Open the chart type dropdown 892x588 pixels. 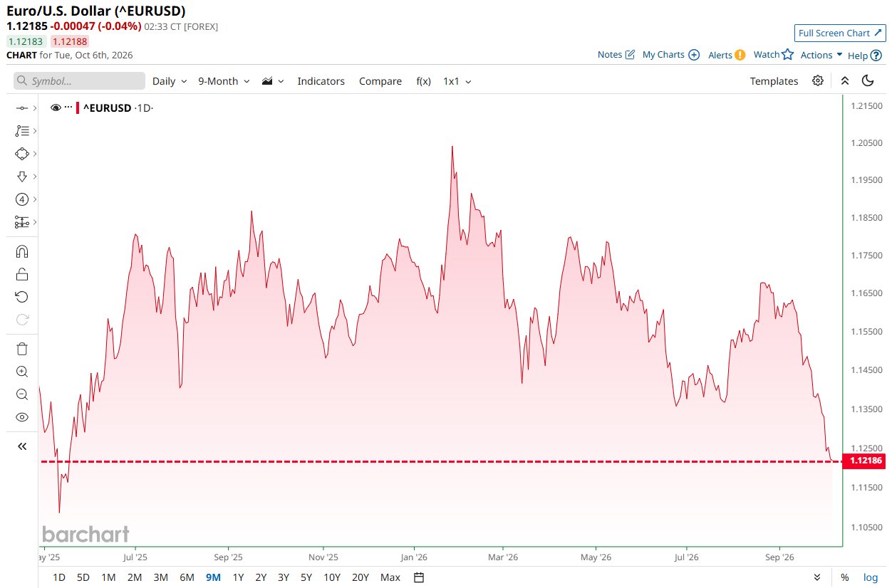pyautogui.click(x=273, y=81)
